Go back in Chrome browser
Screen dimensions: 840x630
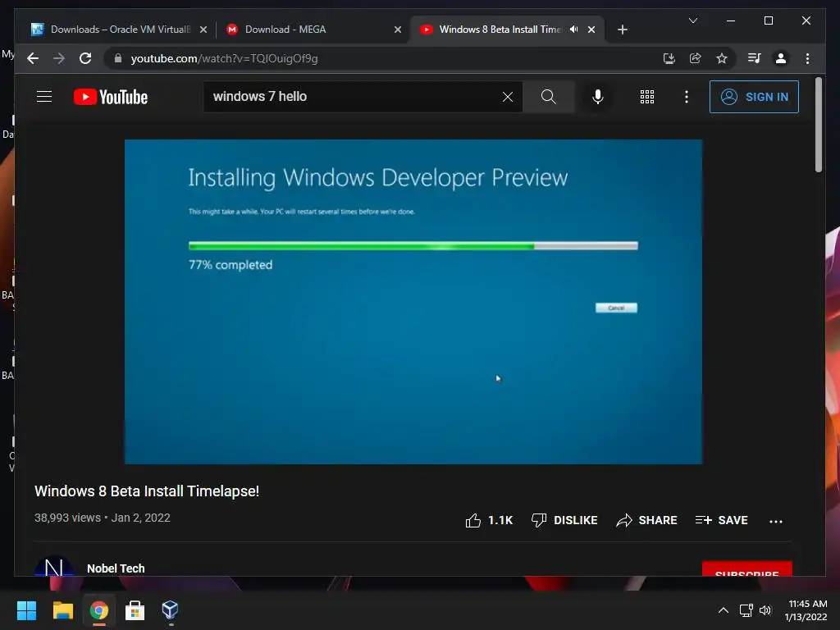33,58
